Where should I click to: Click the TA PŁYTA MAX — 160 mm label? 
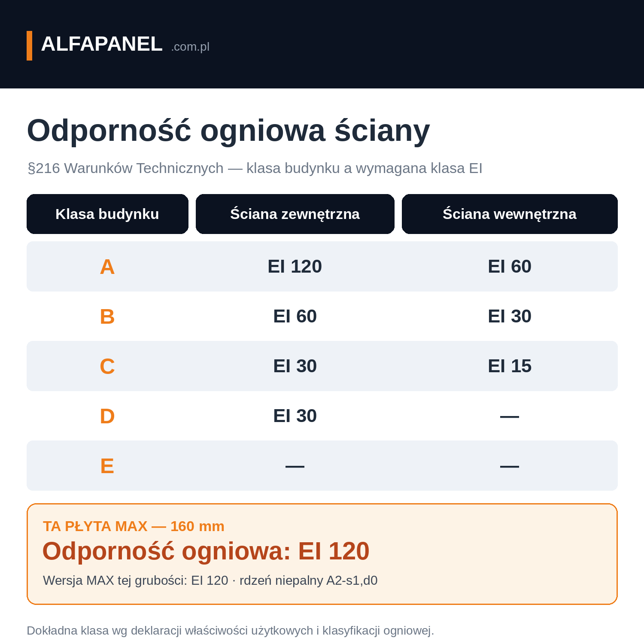pos(134,526)
